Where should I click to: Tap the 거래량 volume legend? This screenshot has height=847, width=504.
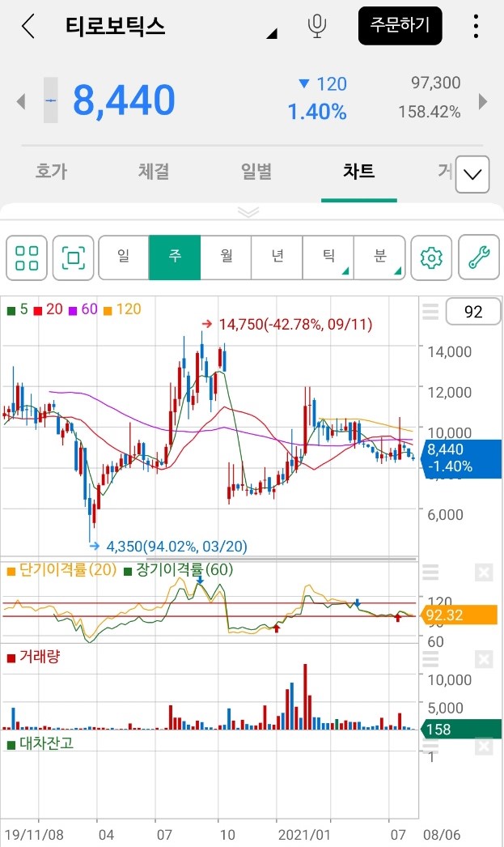(33, 658)
